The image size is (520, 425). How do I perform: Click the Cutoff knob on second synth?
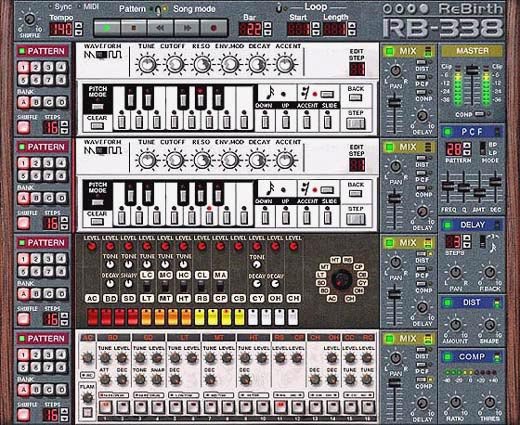175,160
